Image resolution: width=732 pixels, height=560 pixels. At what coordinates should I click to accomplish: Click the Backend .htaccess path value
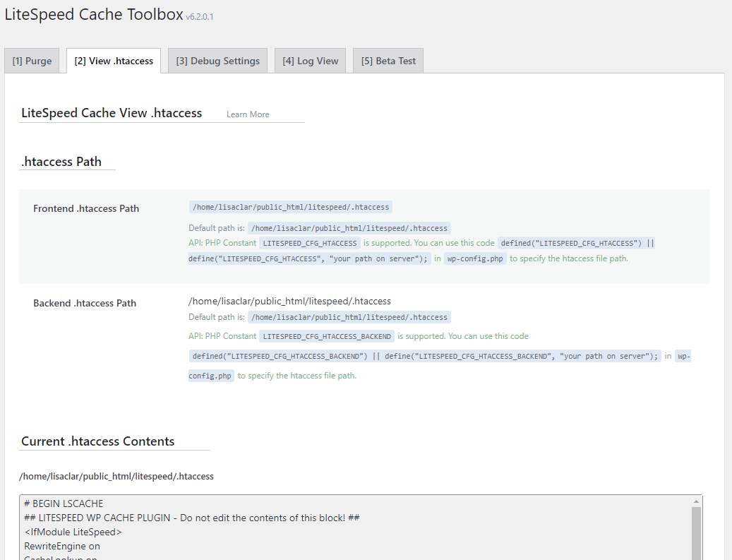289,302
